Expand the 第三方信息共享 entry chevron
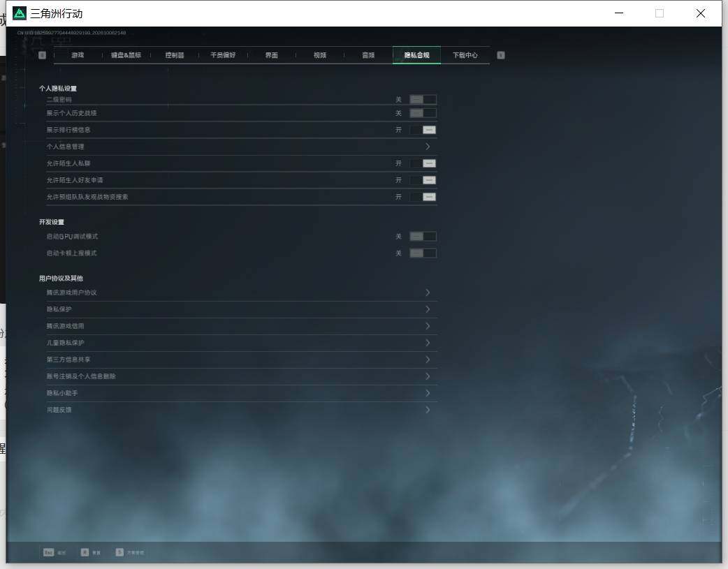 428,360
